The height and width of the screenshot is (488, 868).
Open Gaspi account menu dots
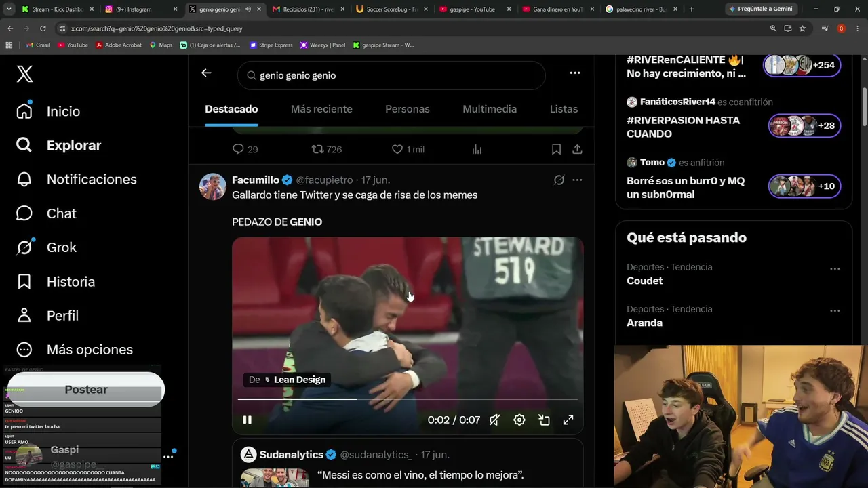(168, 457)
